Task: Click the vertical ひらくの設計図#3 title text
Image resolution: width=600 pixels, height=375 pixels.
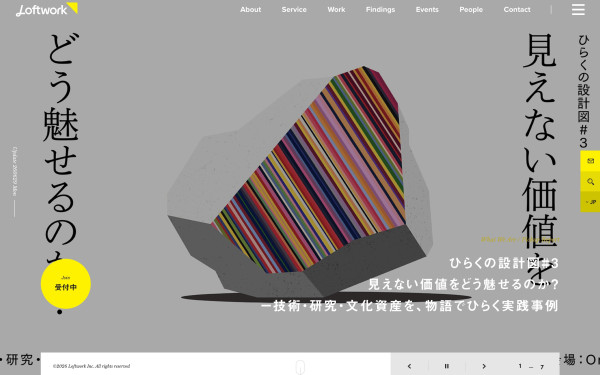Action: click(583, 91)
